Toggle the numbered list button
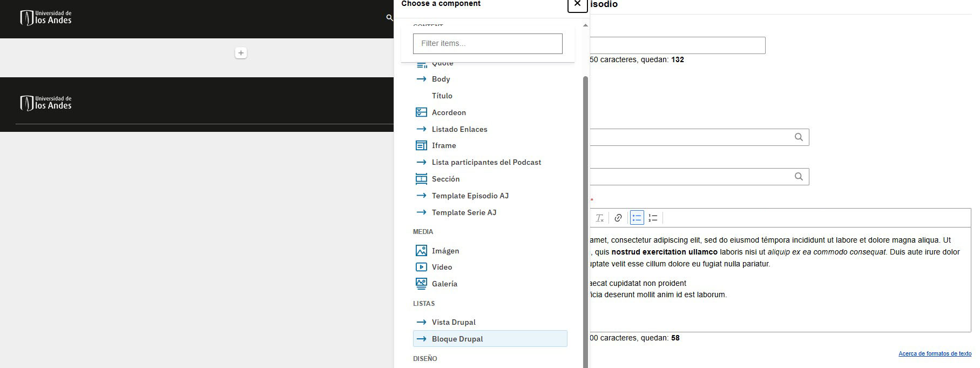Screen dimensions: 980x368 pos(653,218)
